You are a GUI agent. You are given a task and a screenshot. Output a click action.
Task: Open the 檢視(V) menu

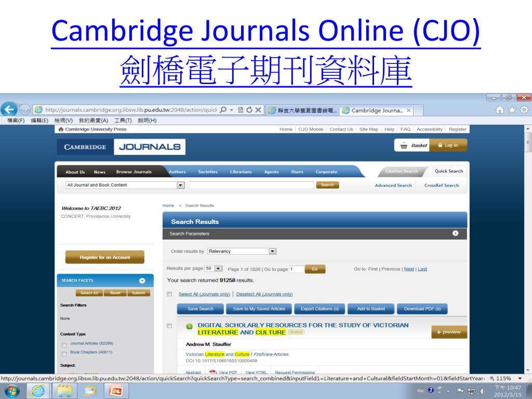coord(63,121)
